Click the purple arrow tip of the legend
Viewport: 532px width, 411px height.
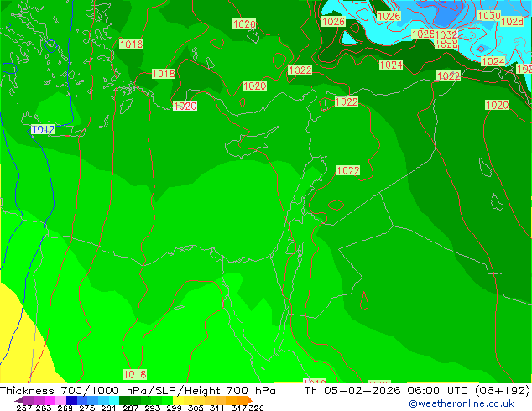pos(18,400)
